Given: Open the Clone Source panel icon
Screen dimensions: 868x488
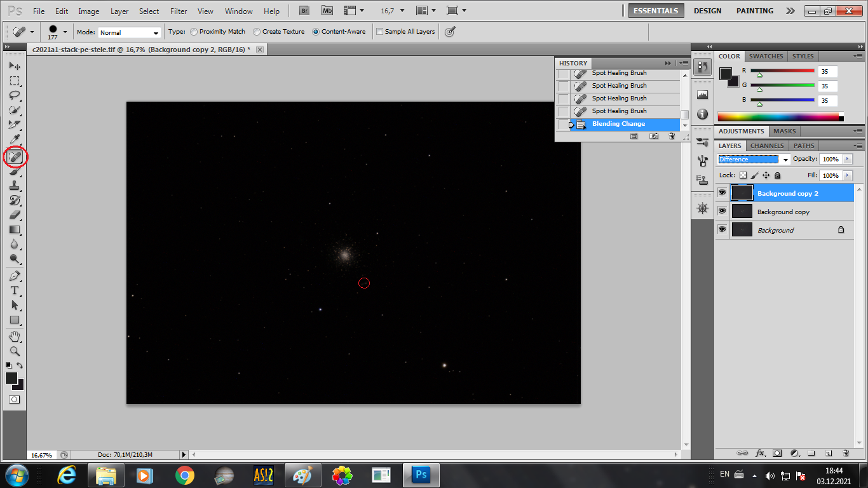Looking at the screenshot, I should click(x=702, y=180).
